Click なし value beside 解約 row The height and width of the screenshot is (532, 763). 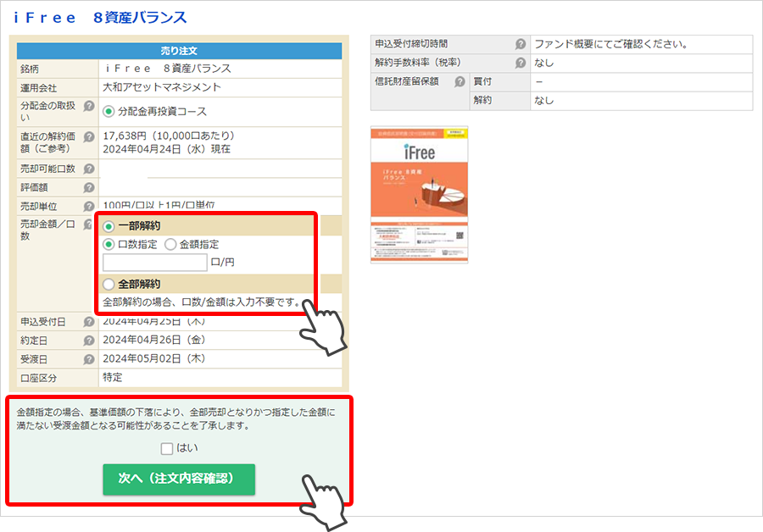pyautogui.click(x=544, y=100)
